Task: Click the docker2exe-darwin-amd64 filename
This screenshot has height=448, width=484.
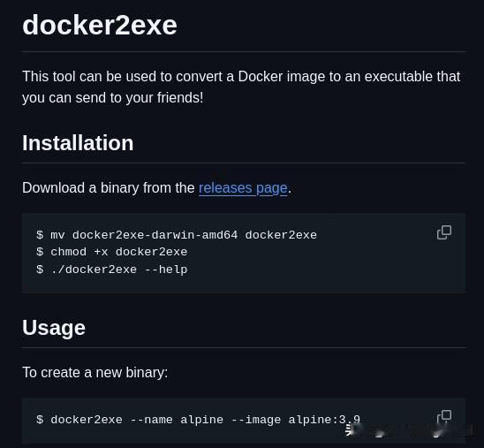Action: coord(155,235)
